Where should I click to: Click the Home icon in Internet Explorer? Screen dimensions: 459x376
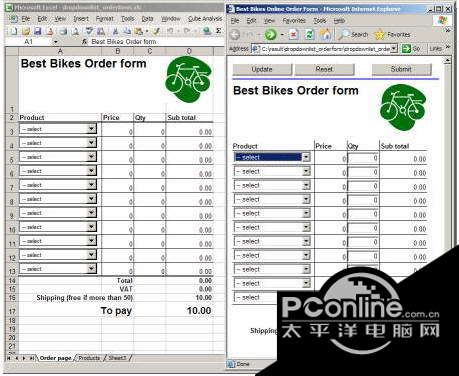click(325, 34)
